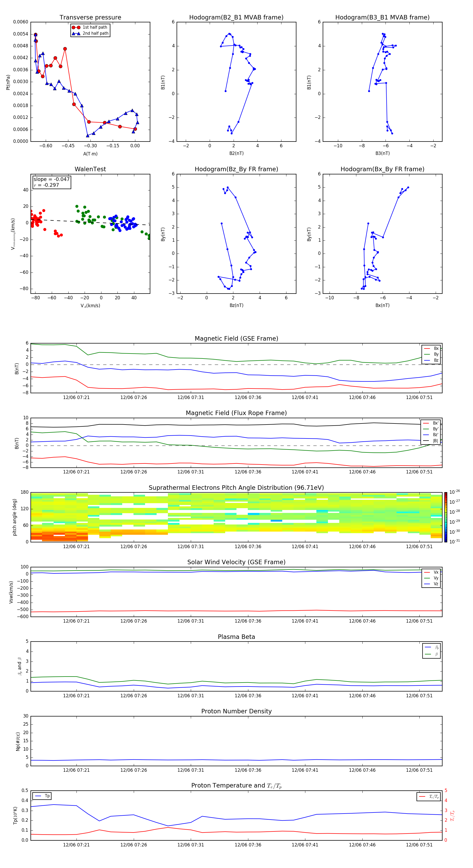Select the "Te/Tp" red legend entry
The image size is (473, 868).
pos(429,796)
